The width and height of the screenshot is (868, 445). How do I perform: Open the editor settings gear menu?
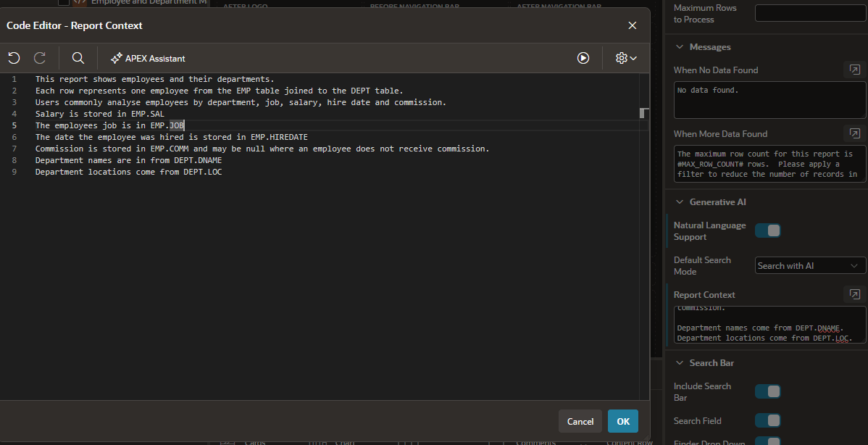point(625,58)
